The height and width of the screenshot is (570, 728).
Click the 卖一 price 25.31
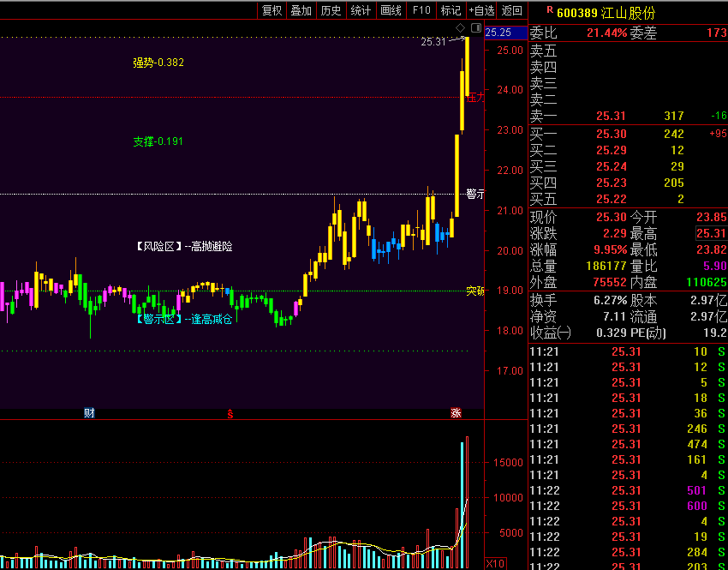611,116
